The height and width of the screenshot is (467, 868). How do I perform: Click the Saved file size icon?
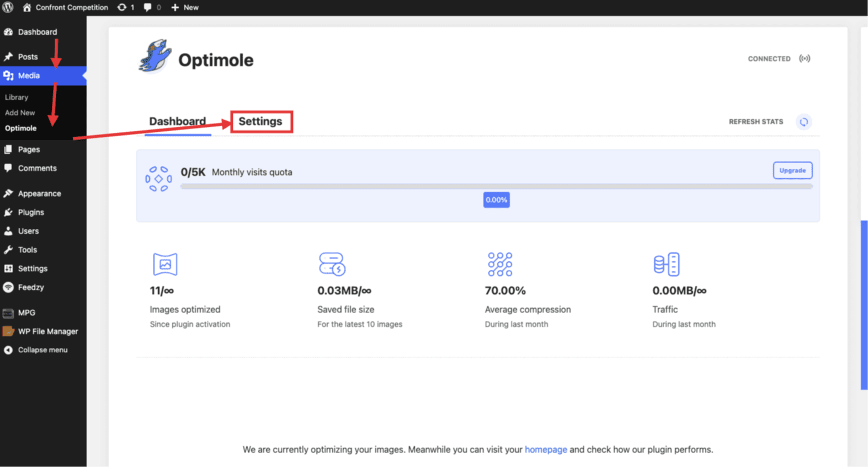point(332,264)
